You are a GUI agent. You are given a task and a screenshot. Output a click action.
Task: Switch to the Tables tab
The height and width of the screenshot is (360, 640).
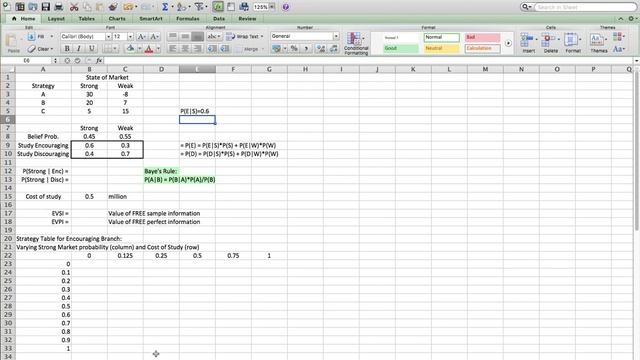point(87,18)
